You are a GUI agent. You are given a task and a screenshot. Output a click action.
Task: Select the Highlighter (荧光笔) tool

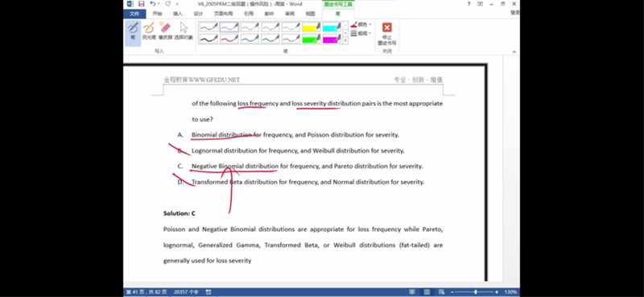(149, 31)
